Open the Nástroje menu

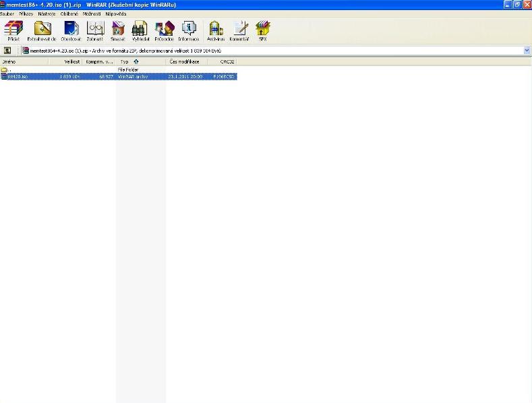[47, 14]
